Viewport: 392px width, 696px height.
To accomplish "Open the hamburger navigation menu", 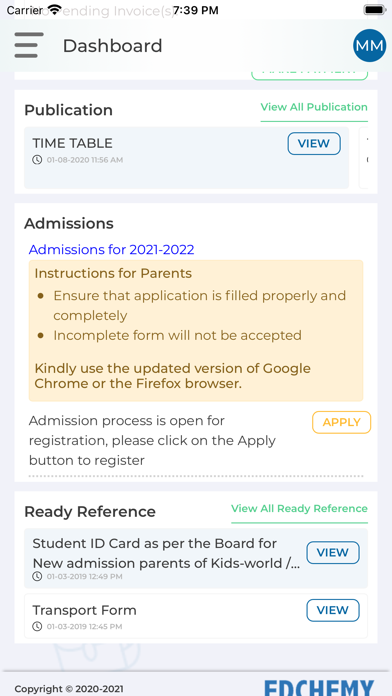I will 29,45.
